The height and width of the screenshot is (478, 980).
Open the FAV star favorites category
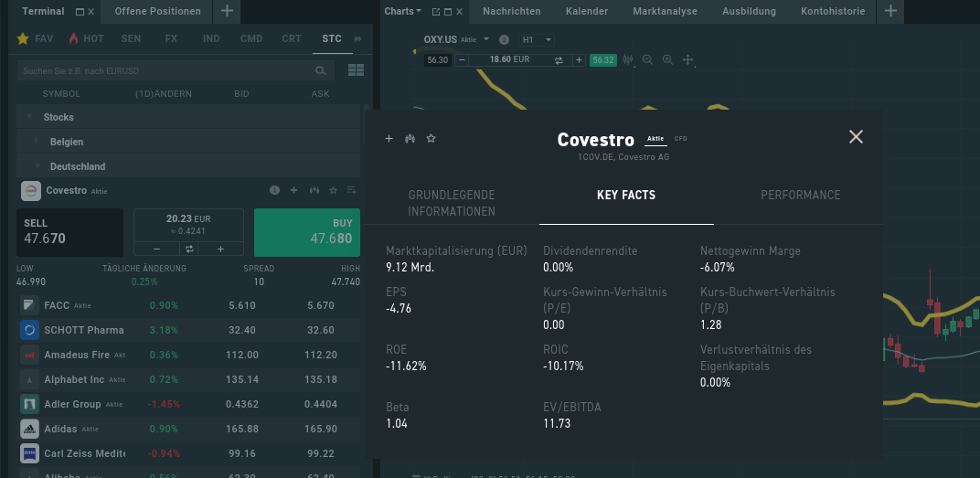(35, 38)
